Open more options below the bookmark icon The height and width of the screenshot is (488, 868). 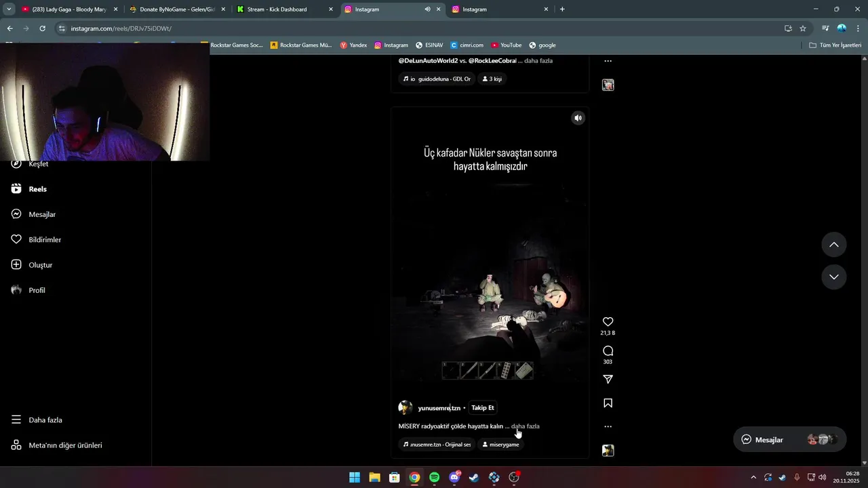tap(608, 426)
